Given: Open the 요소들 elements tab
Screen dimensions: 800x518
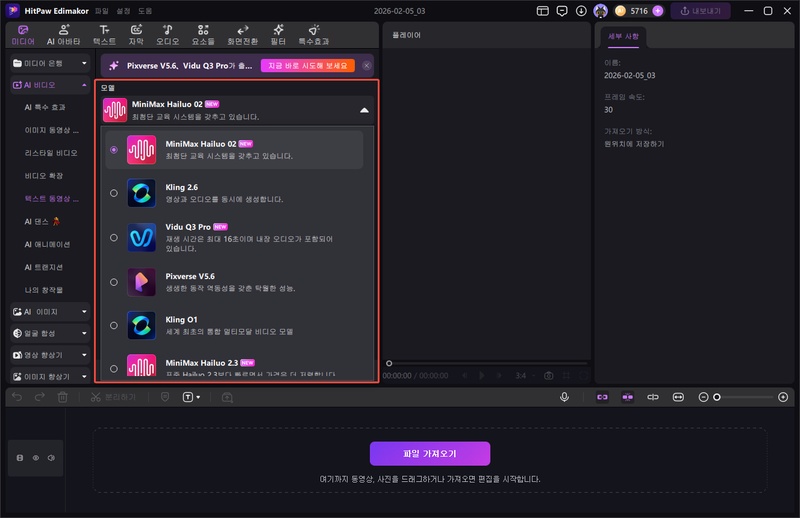Looking at the screenshot, I should coord(203,35).
